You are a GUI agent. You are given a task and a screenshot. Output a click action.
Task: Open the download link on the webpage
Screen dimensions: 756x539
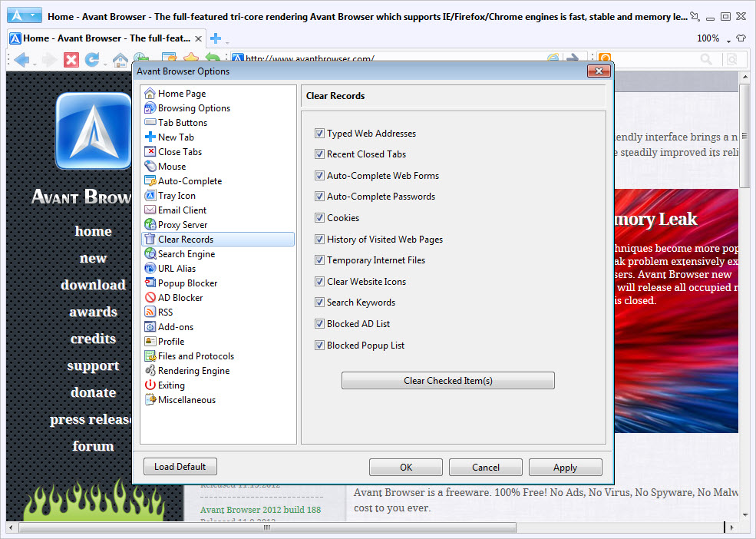93,285
